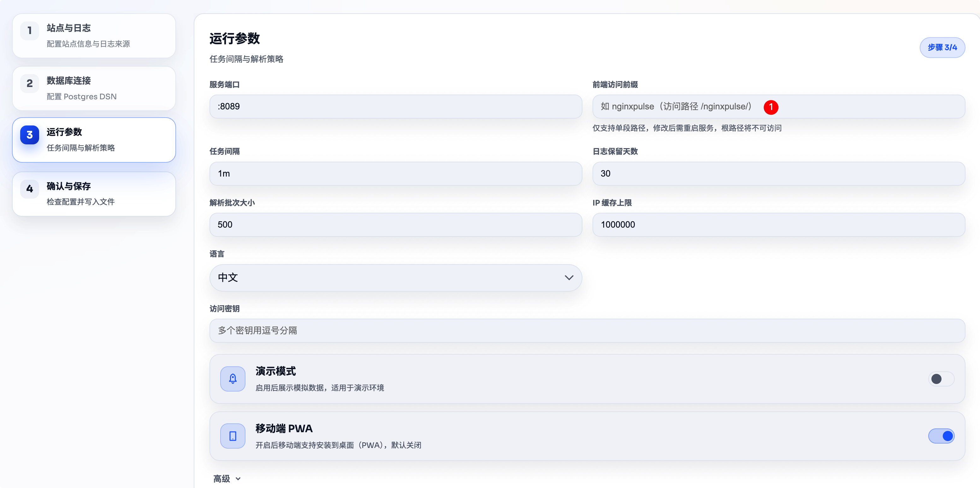Expand the 高级 section
The height and width of the screenshot is (488, 980).
(x=227, y=479)
